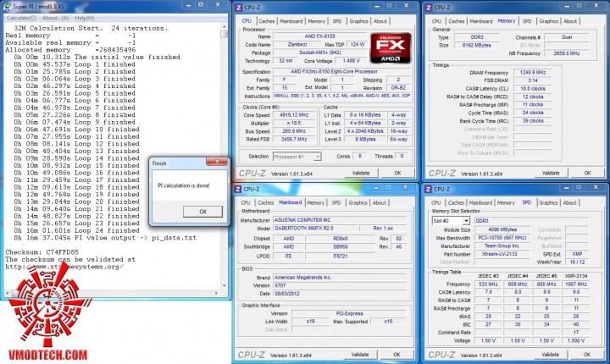
Task: Open Memory tab in bottom-left CPU-Z window
Action: point(315,203)
